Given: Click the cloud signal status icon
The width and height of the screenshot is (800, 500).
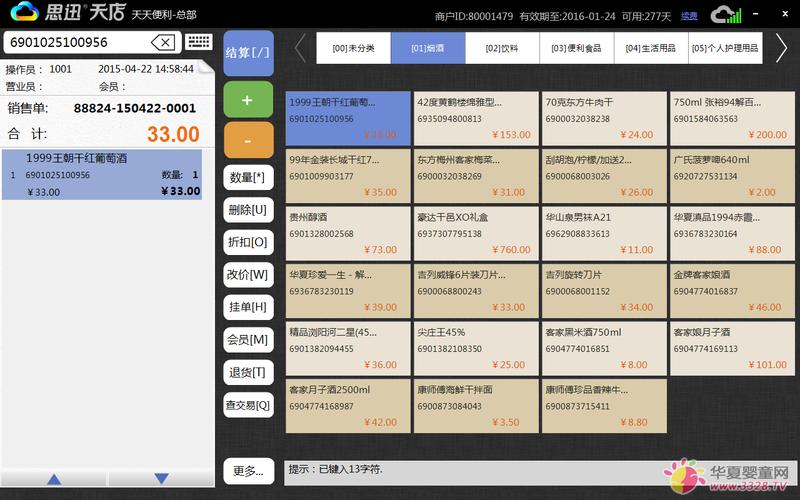Looking at the screenshot, I should pyautogui.click(x=726, y=15).
